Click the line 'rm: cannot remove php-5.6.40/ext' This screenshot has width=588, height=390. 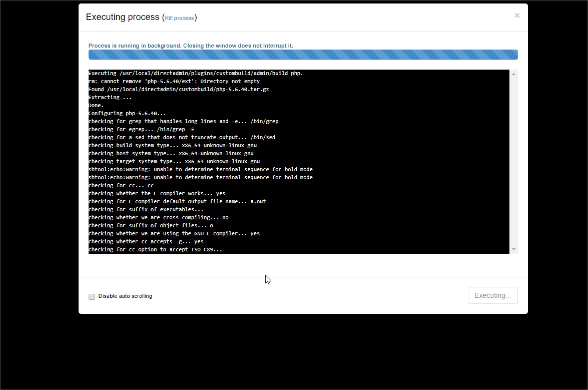tap(174, 82)
